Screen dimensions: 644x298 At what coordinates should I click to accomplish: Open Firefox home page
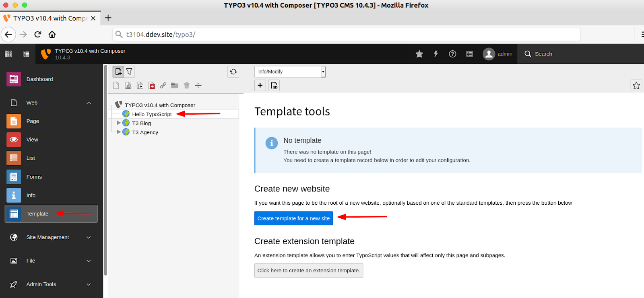[x=52, y=35]
